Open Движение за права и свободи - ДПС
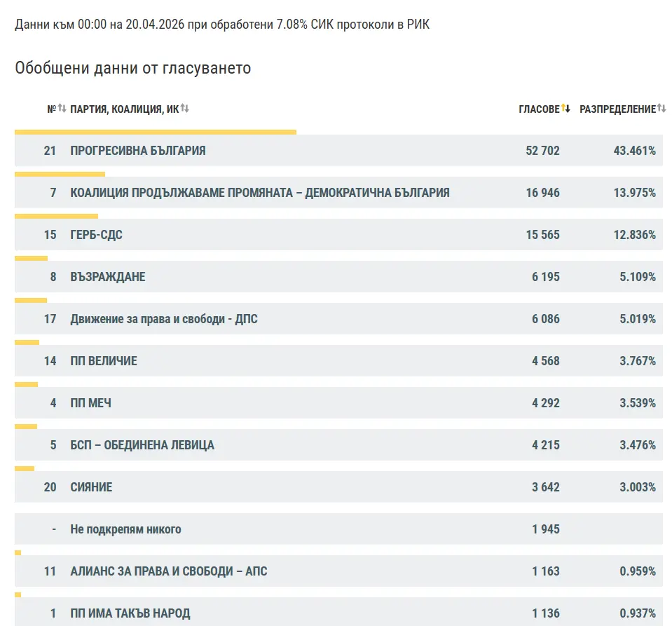This screenshot has height=626, width=672. coord(164,319)
